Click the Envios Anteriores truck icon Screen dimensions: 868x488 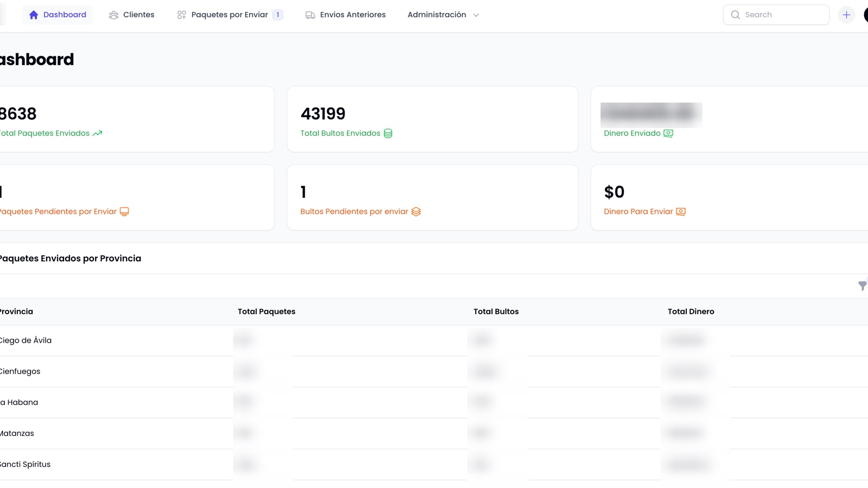point(310,15)
